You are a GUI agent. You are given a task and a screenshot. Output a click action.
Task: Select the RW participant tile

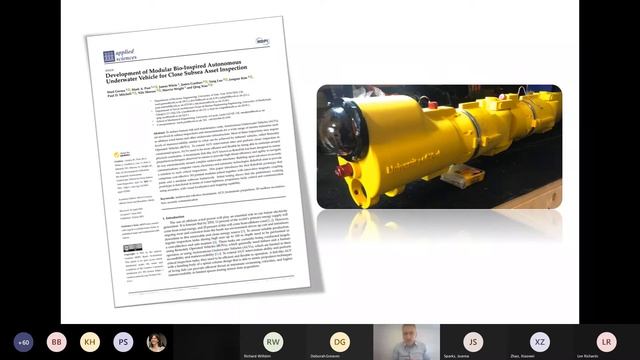(x=273, y=342)
